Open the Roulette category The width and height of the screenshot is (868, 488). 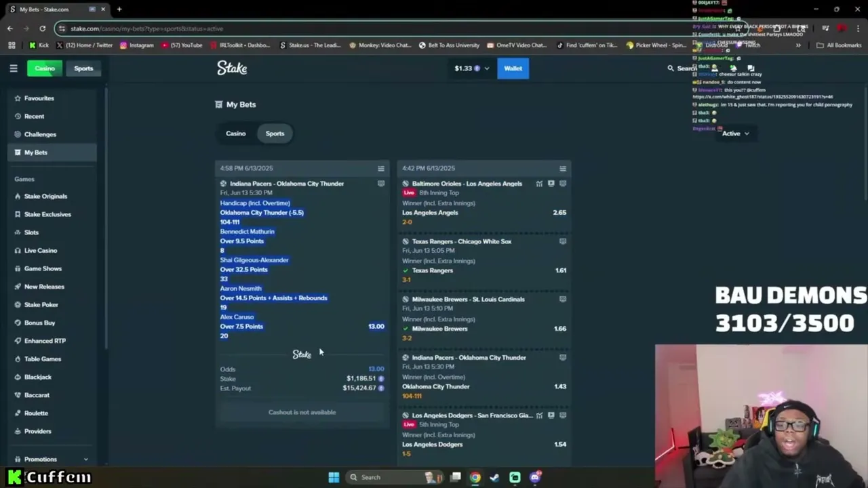(52, 413)
